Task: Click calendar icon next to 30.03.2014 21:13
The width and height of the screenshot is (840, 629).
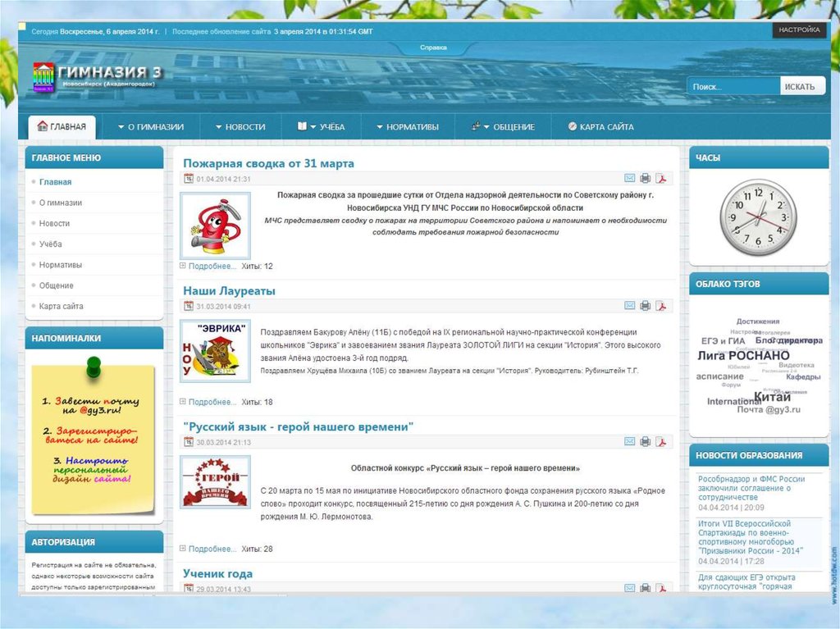Action: (x=189, y=442)
